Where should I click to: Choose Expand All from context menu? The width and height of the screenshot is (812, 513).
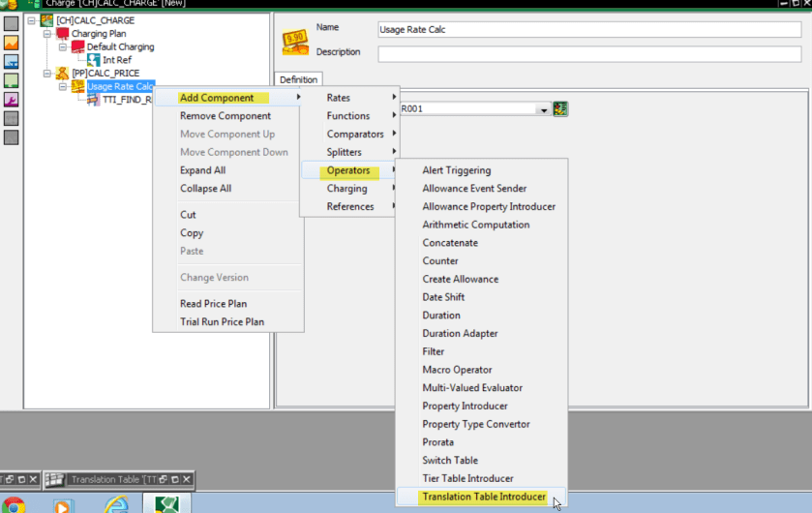[x=227, y=169]
